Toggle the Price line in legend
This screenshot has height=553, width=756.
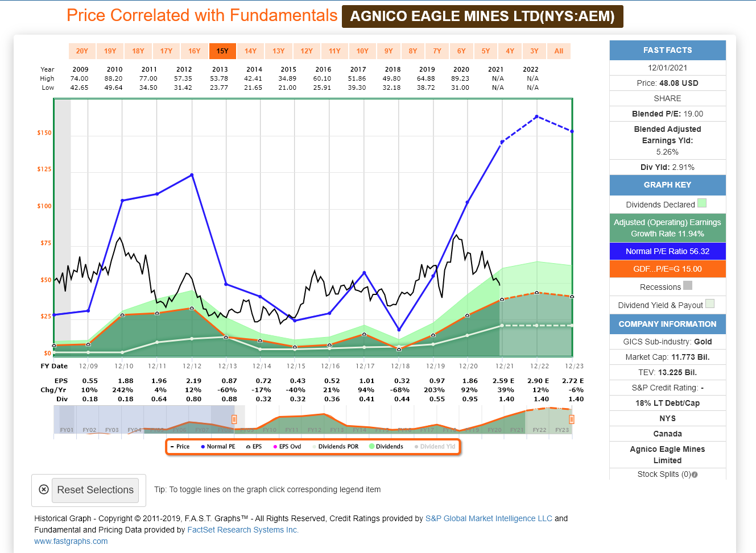click(x=180, y=447)
